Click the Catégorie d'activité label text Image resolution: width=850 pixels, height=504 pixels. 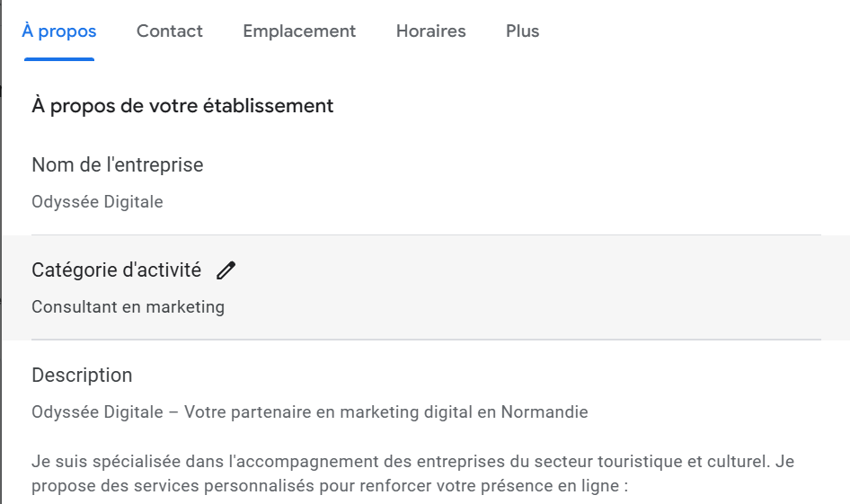point(116,270)
